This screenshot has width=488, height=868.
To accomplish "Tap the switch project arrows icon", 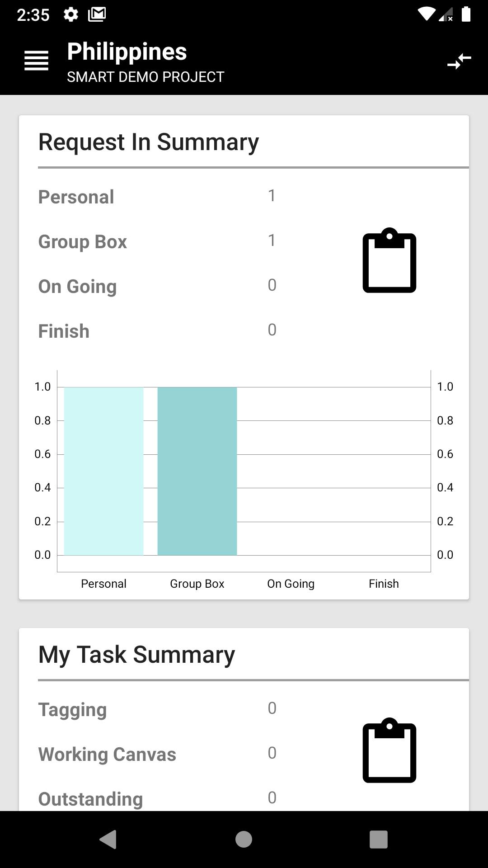I will coord(459,61).
